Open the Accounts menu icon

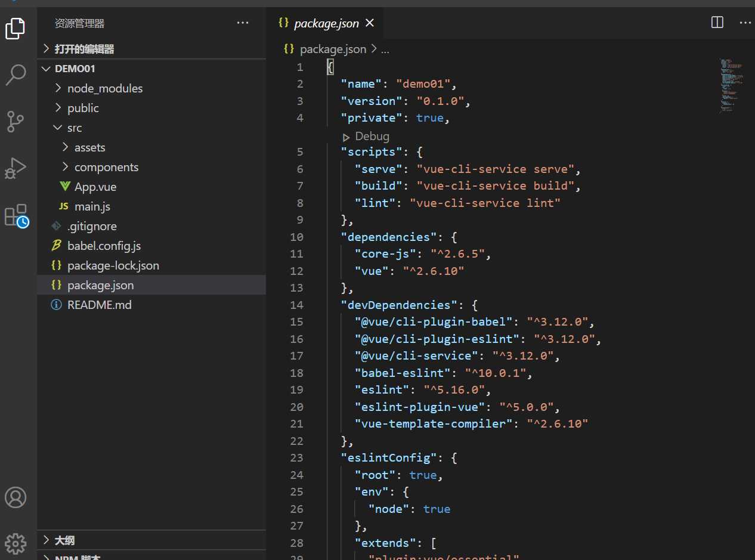(16, 497)
